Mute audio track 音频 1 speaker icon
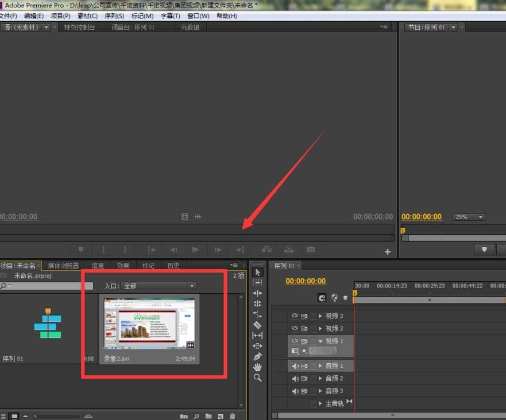This screenshot has height=420, width=506. 295,365
